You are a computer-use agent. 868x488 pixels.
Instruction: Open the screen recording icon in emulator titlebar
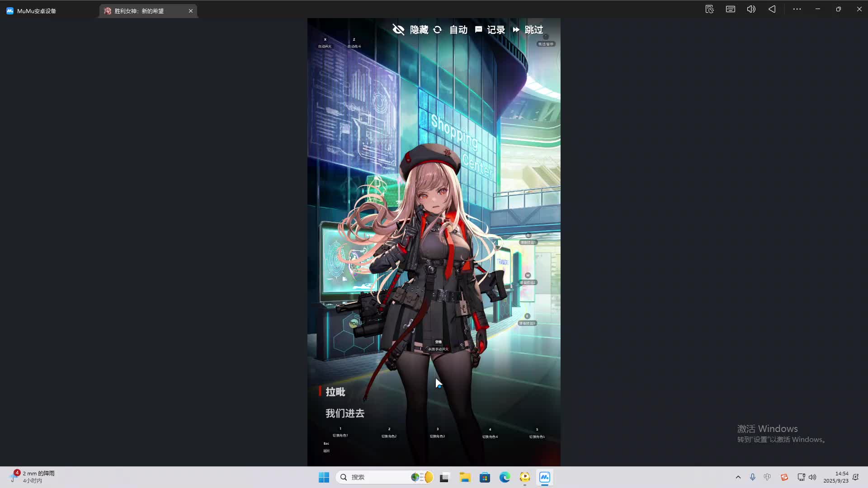[709, 9]
